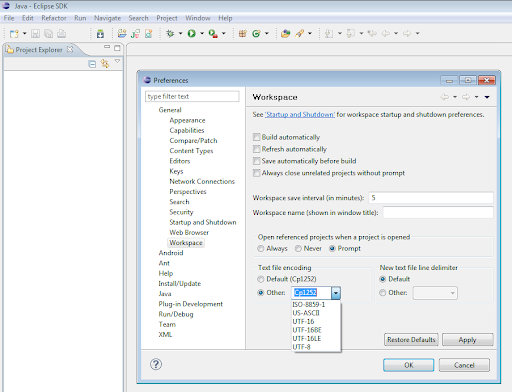Click the New file toolbar icon
Viewport: 512px width, 392px height.
[14, 34]
